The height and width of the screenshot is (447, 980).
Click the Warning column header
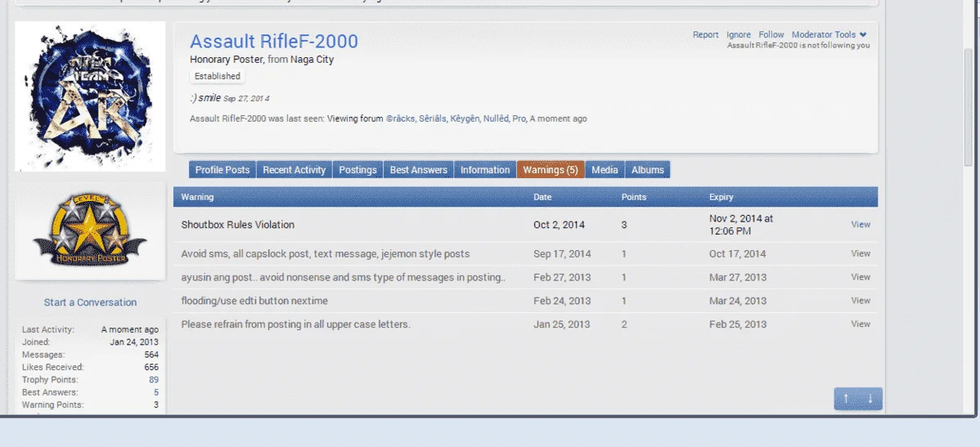197,197
